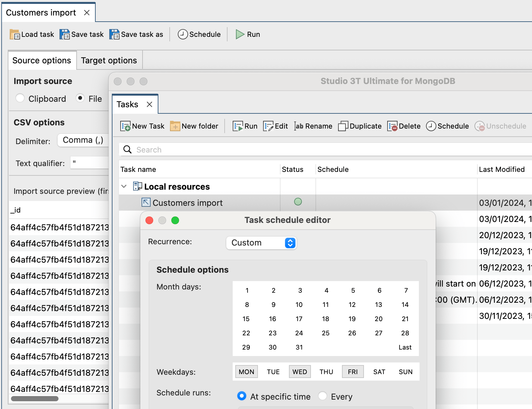Click the Unschedule button
This screenshot has height=409, width=532.
click(500, 126)
